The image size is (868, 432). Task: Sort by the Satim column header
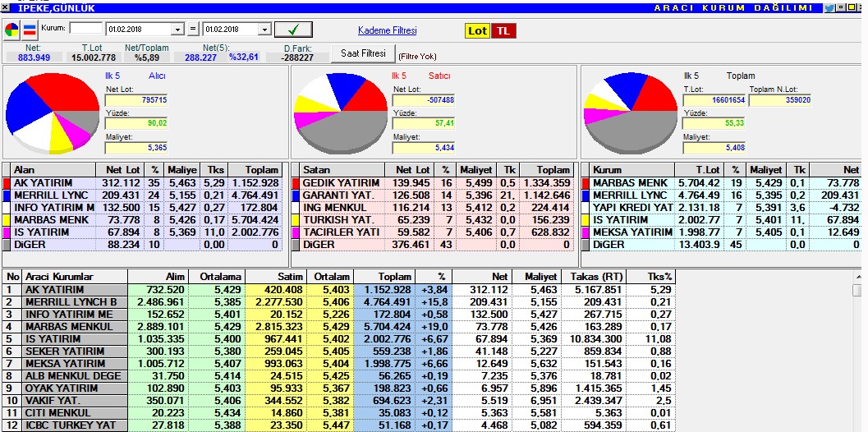(x=278, y=277)
